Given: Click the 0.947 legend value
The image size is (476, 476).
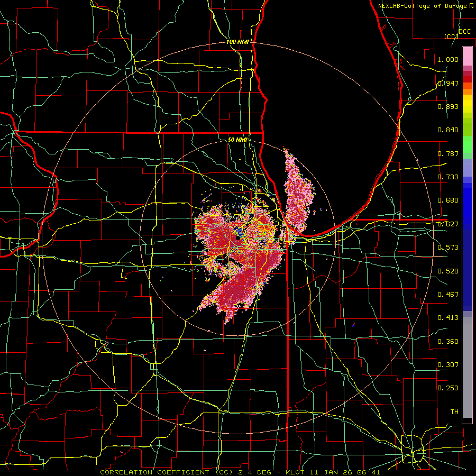Looking at the screenshot, I should point(448,83).
